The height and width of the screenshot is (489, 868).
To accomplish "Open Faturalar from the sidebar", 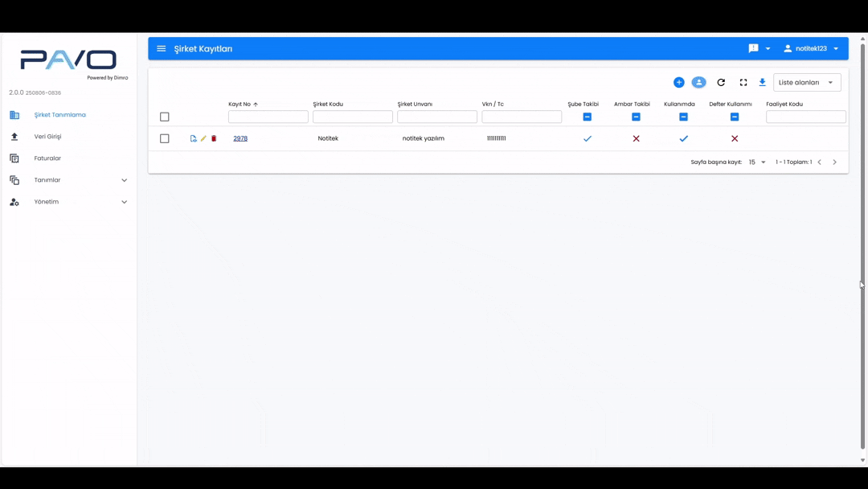I will tap(47, 158).
